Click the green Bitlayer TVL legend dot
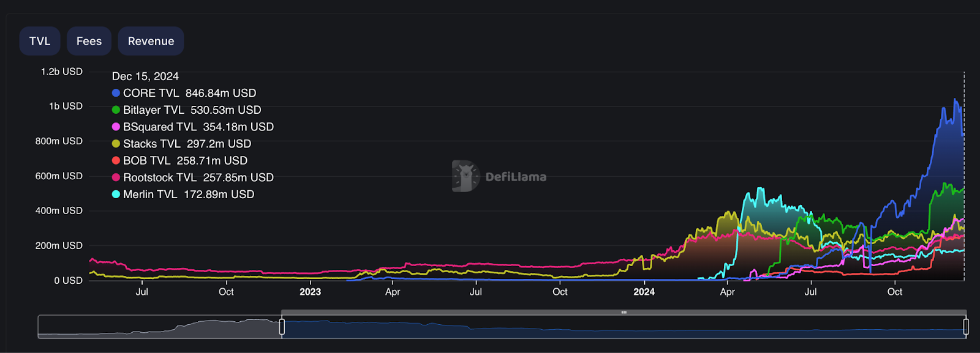 [x=116, y=110]
